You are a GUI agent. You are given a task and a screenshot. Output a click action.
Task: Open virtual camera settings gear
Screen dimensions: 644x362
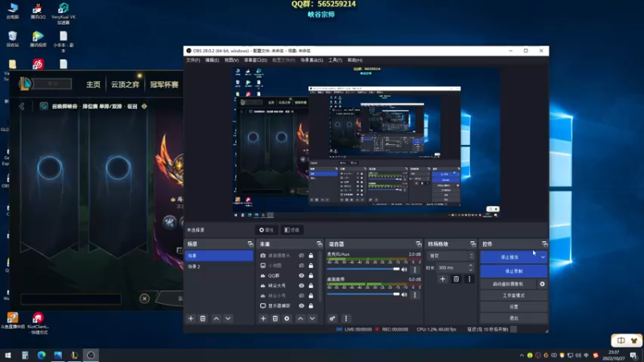[542, 284]
